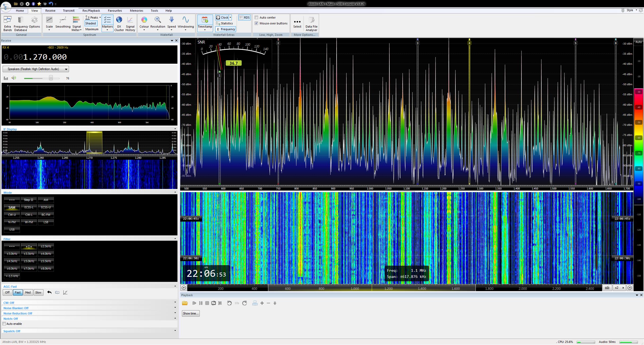Uncheck Mouse-over buttons option

tap(256, 23)
